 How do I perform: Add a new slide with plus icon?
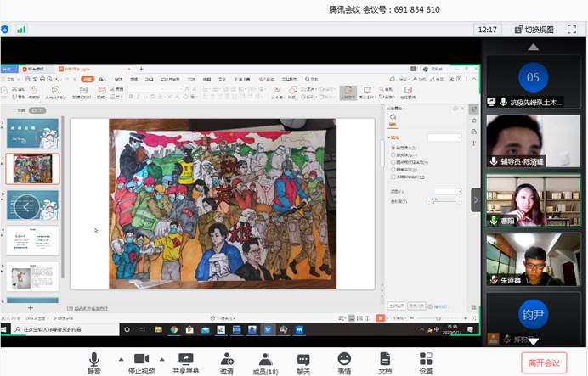point(31,308)
